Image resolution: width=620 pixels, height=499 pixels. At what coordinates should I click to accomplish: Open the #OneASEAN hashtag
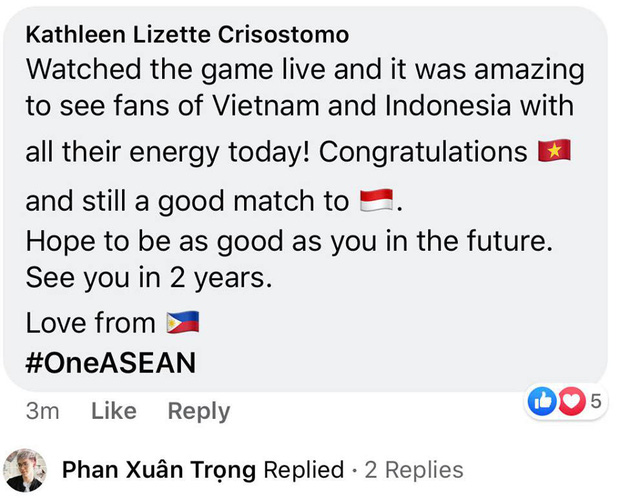coord(110,360)
